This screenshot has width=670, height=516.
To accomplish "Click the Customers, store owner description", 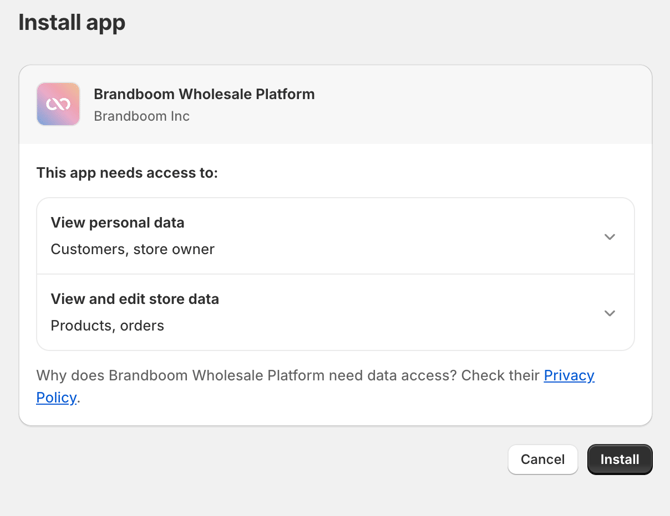I will (132, 249).
